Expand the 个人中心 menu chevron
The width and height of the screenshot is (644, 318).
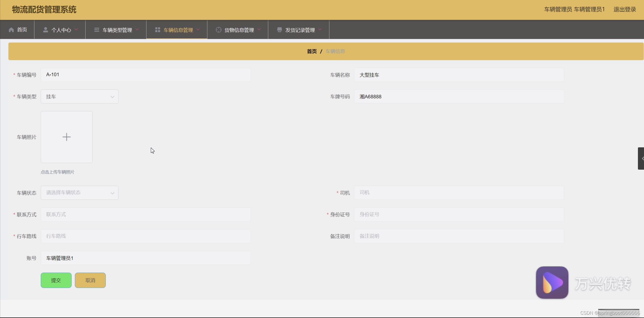[76, 30]
